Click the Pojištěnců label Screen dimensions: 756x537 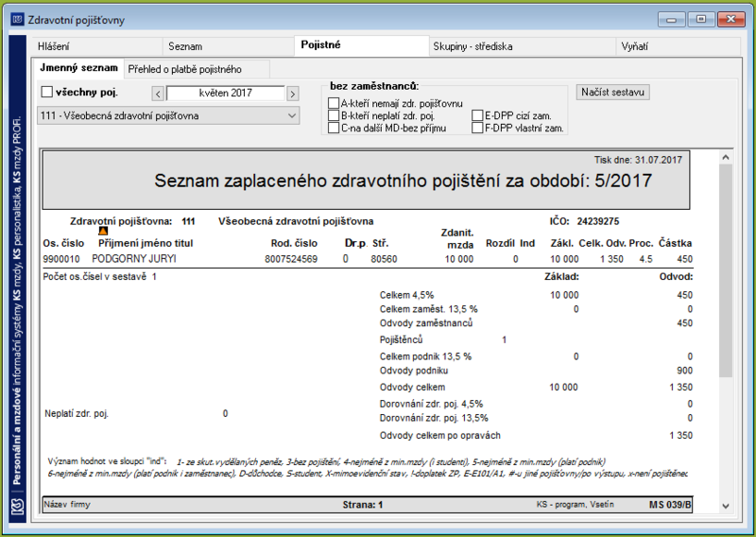pyautogui.click(x=401, y=340)
